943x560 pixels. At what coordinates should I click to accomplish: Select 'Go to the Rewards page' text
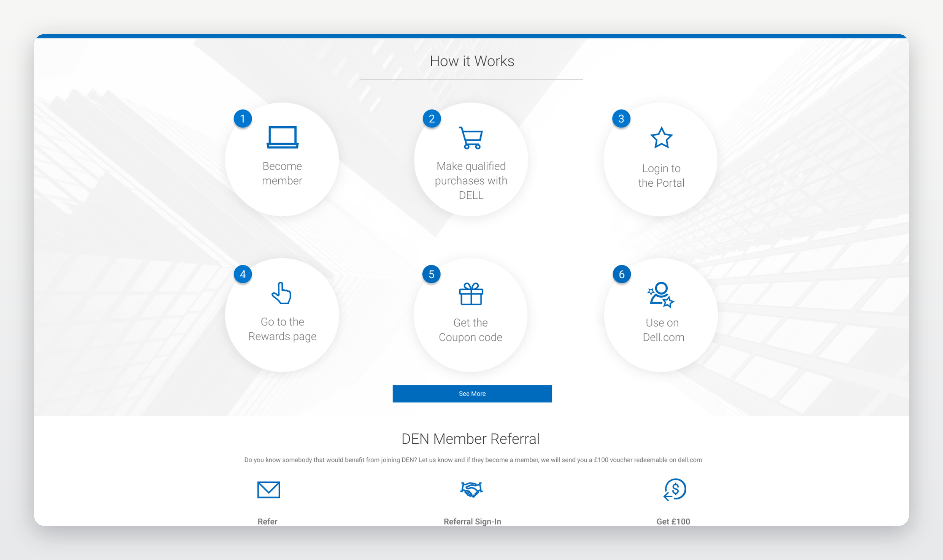pos(282,329)
